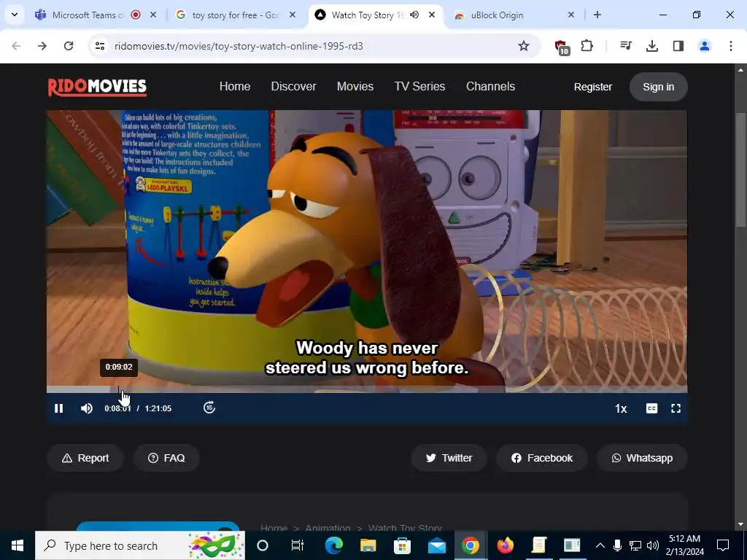Open the Channels section
Viewport: 747px width, 560px height.
point(490,86)
